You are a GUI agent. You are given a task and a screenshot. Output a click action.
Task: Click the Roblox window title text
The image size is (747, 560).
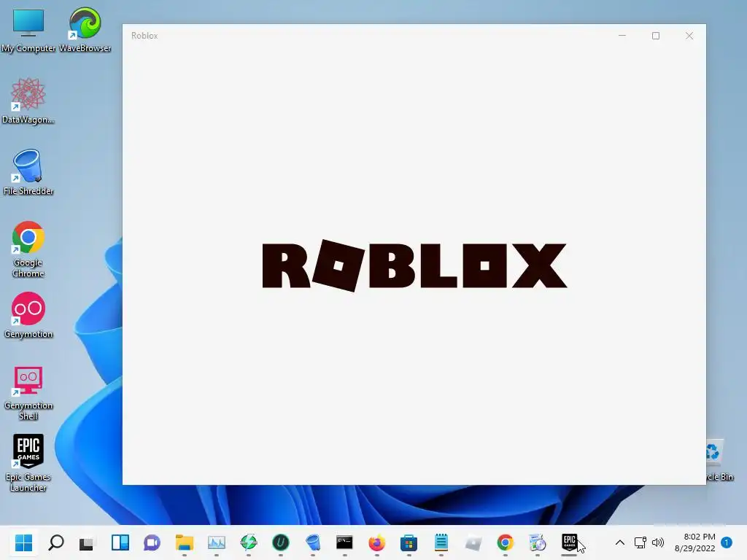pyautogui.click(x=144, y=36)
